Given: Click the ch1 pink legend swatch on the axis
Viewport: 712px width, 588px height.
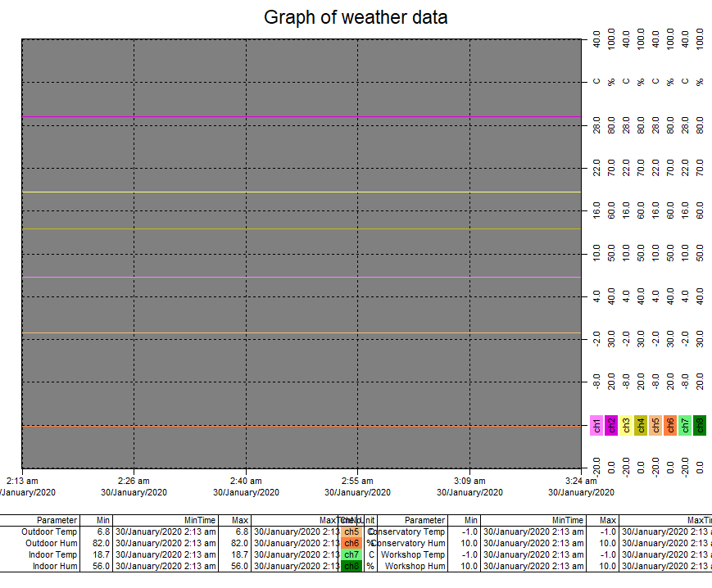Looking at the screenshot, I should pos(596,425).
